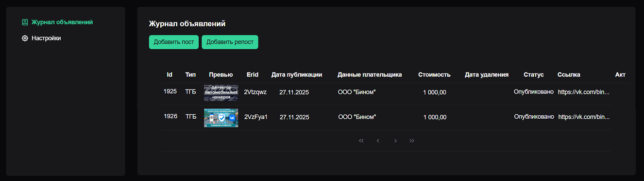Click ООО "Бином" payer in row 1926

tap(357, 117)
